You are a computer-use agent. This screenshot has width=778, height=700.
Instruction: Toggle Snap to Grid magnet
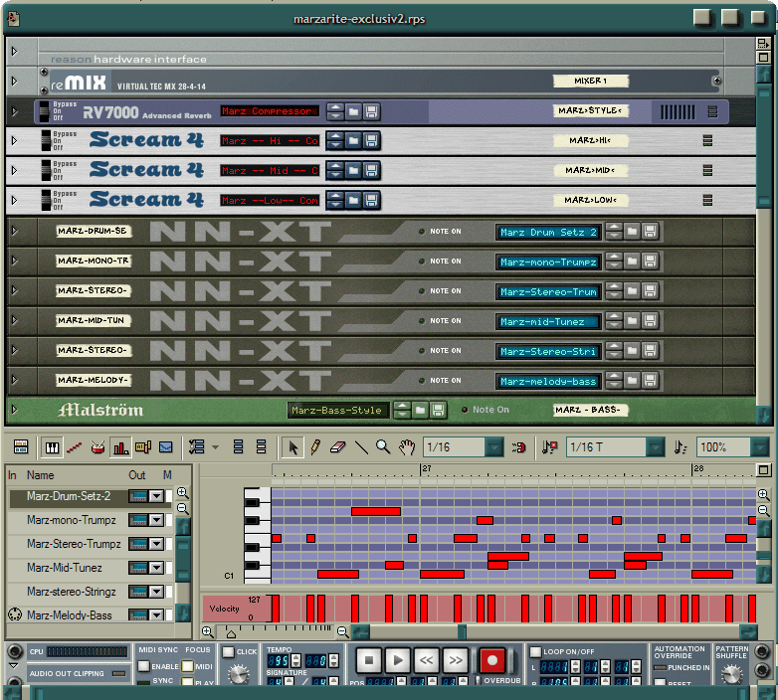point(519,447)
